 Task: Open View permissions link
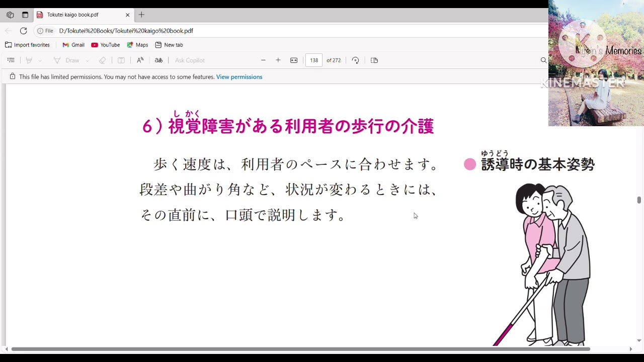239,77
